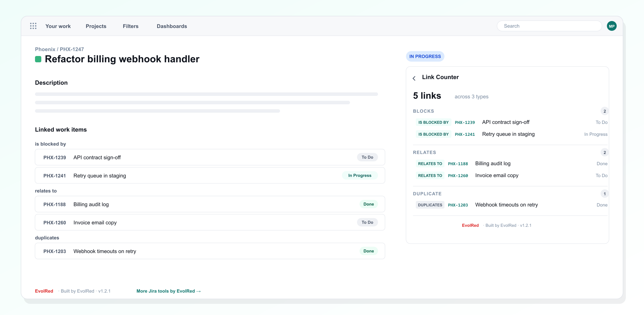The width and height of the screenshot is (644, 315).
Task: Click PHX-1239 key in Link Counter panel
Action: click(465, 122)
